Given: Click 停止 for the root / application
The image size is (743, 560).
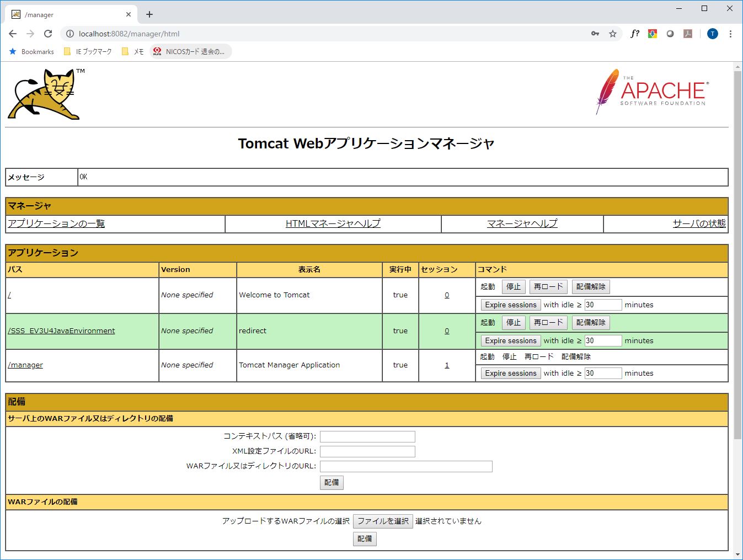Looking at the screenshot, I should [x=514, y=287].
